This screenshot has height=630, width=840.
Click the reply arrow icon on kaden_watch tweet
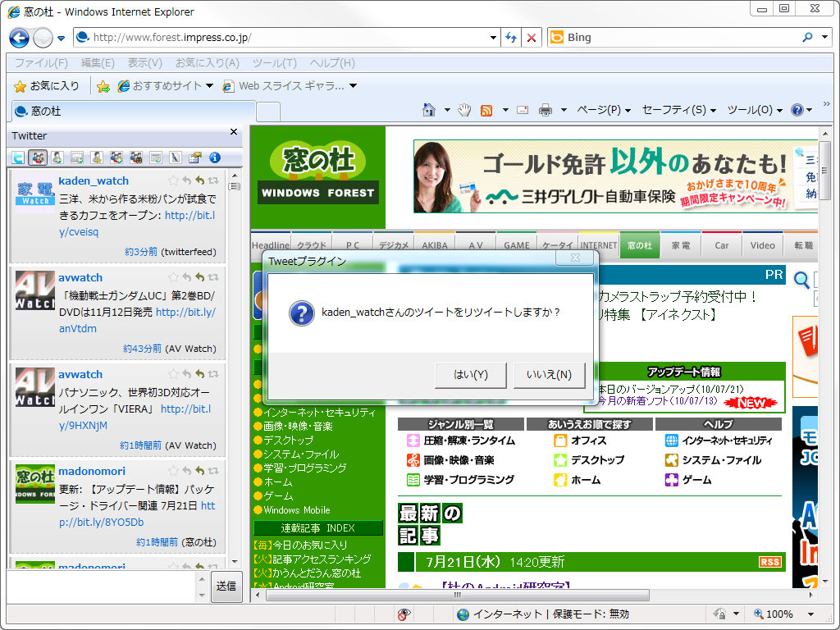(x=185, y=180)
